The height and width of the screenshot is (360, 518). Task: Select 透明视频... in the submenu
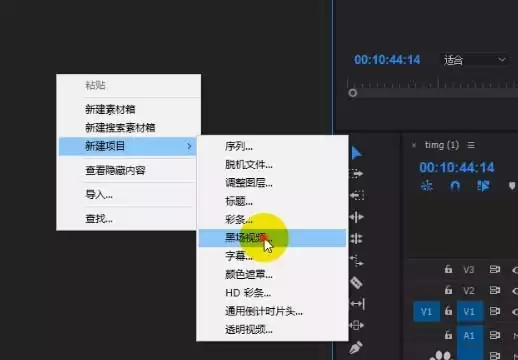click(272, 329)
